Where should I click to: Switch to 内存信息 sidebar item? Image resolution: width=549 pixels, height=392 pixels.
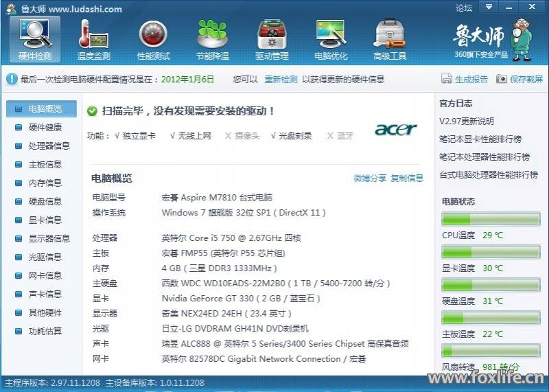click(45, 183)
